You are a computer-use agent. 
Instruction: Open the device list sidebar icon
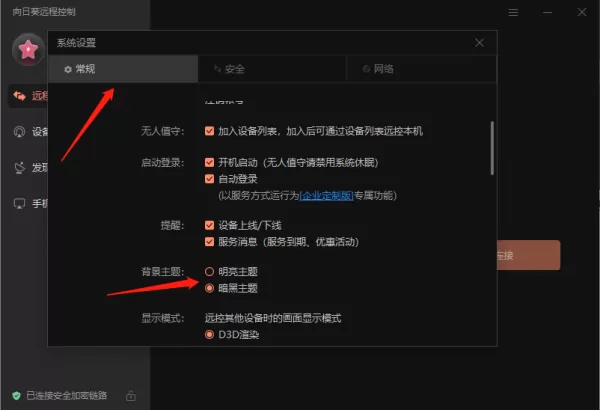point(19,132)
